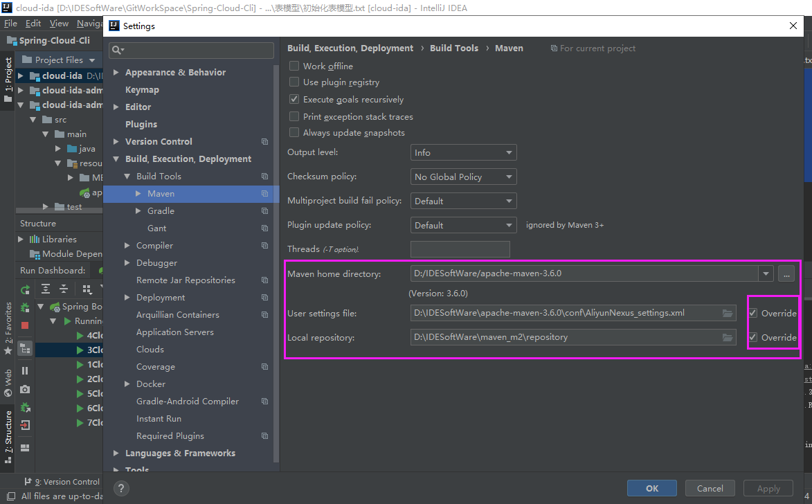Enable the Work offline checkbox
This screenshot has width=812, height=504.
tap(294, 65)
